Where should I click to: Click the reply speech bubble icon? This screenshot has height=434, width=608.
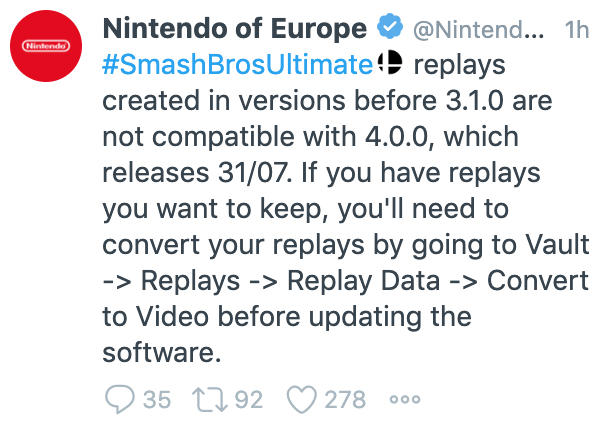pos(120,400)
